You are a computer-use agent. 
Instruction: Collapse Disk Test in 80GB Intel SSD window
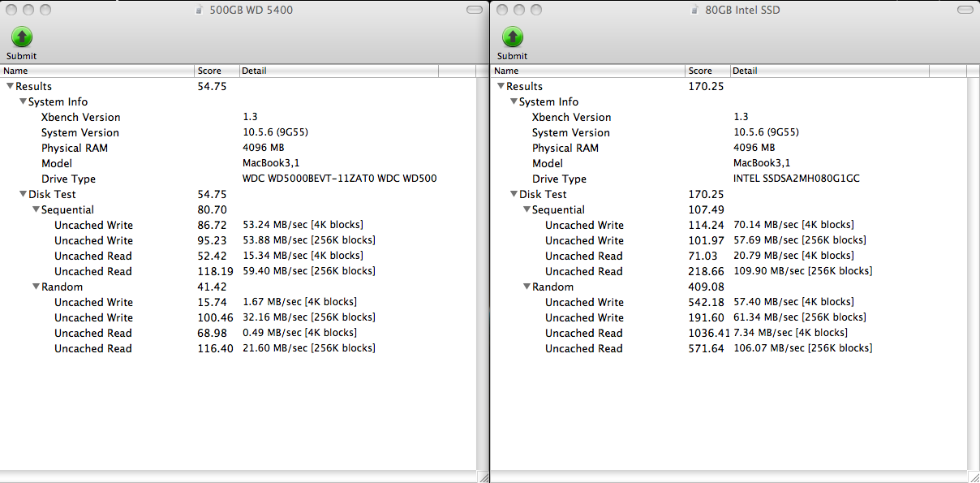pos(514,194)
